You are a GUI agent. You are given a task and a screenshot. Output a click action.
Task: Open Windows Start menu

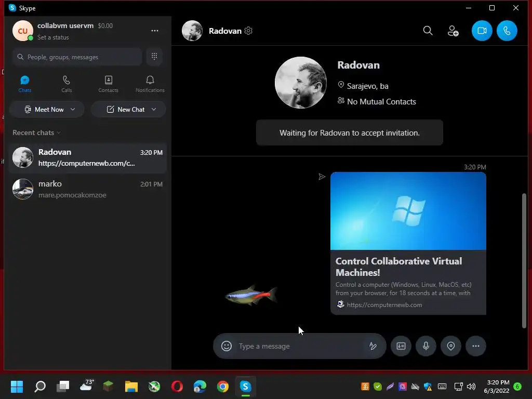(17, 387)
